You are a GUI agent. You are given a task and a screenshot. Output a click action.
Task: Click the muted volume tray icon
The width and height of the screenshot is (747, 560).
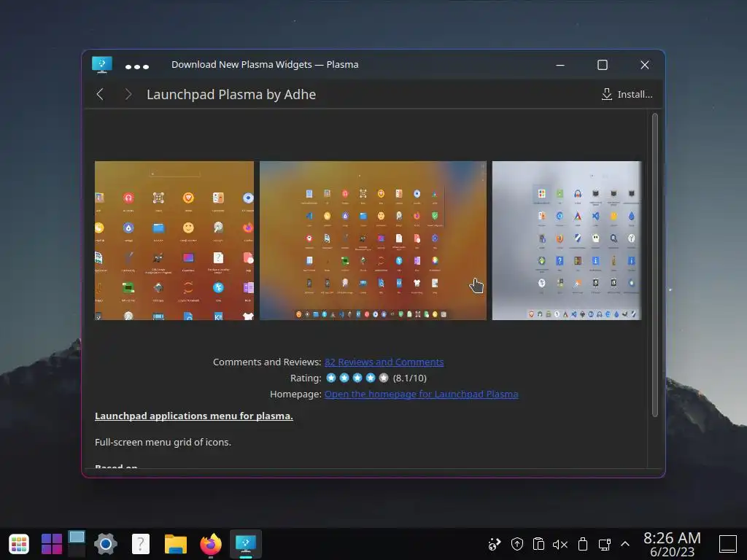(560, 544)
